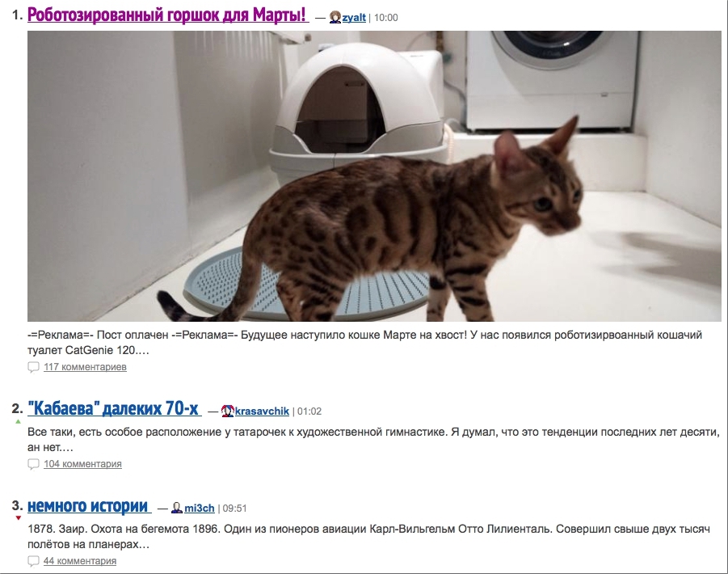Image resolution: width=728 pixels, height=574 pixels.
Task: Open post "Кабаева" далеких 70-х
Action: (x=114, y=409)
